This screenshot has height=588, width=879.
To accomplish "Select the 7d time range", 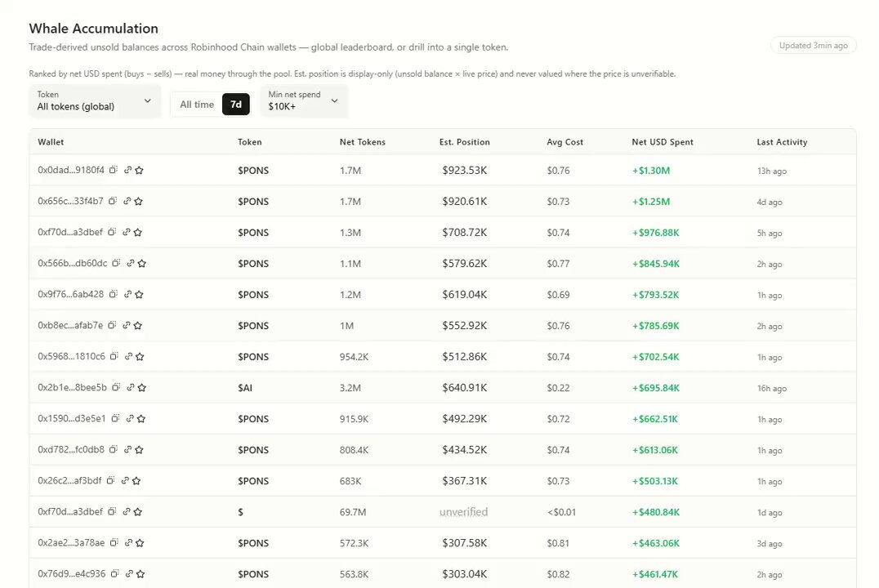I will tap(236, 105).
